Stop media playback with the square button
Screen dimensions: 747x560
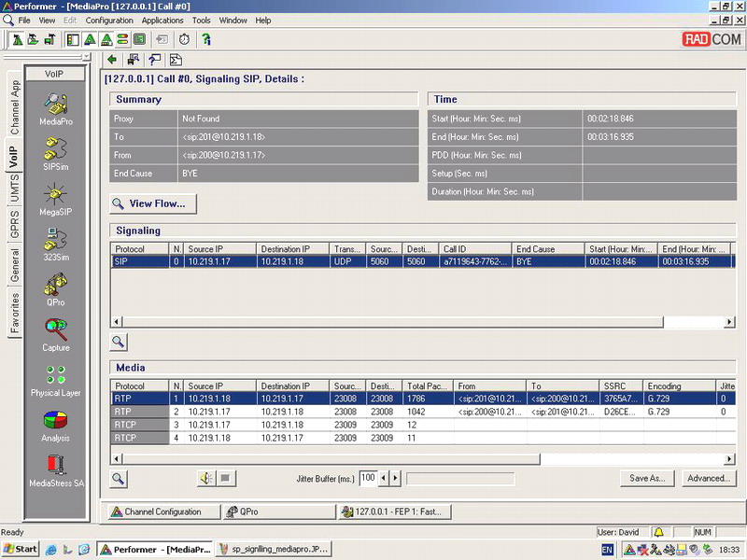click(225, 478)
